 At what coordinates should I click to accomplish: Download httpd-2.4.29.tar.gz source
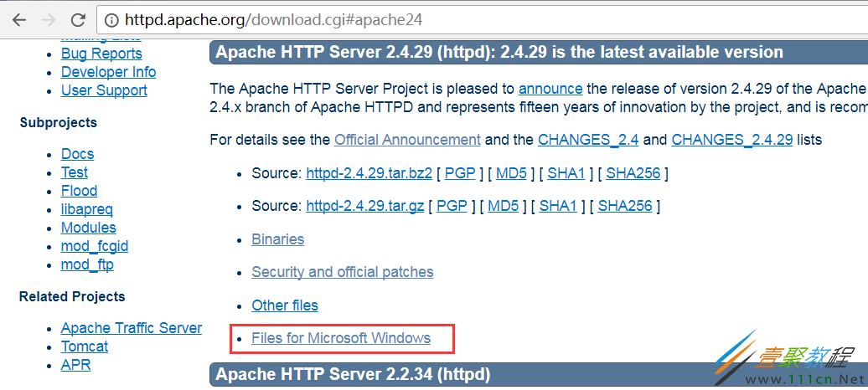[x=364, y=207]
